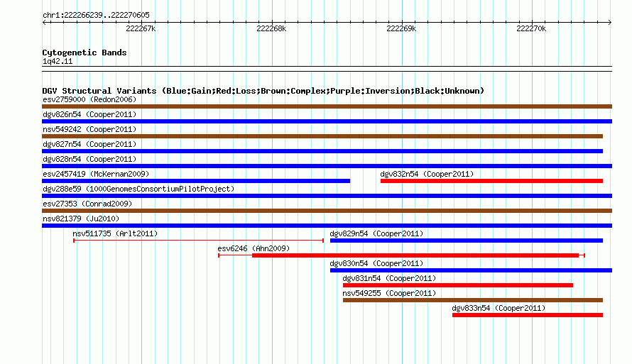Open the dgv828n54 (Cooper2011) label

[89, 159]
